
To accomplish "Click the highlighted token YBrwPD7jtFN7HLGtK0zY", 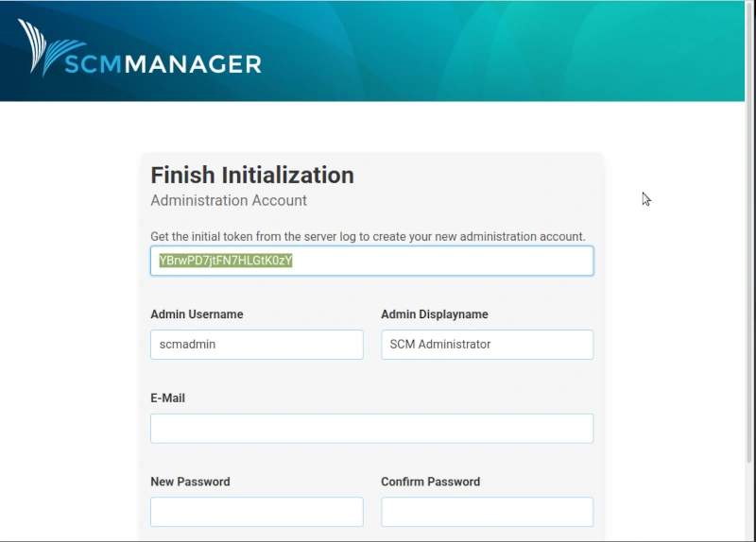I will click(x=226, y=261).
